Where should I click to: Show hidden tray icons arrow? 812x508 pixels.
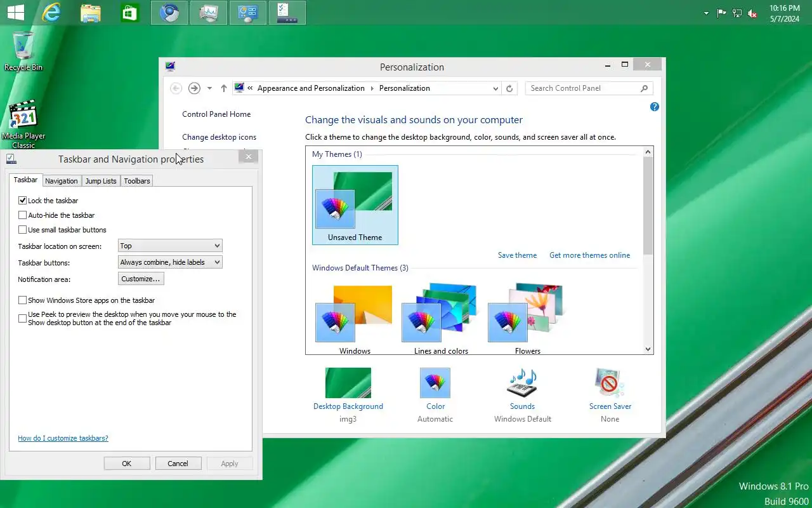pyautogui.click(x=706, y=13)
